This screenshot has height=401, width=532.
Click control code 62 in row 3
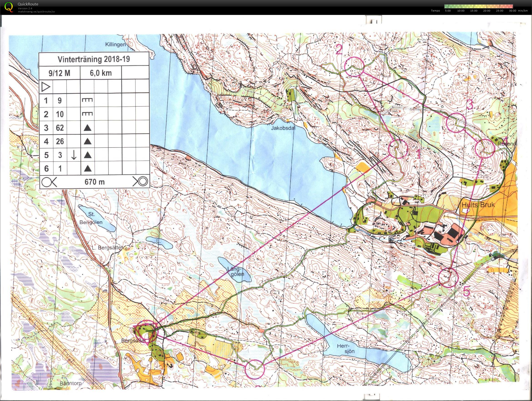60,128
